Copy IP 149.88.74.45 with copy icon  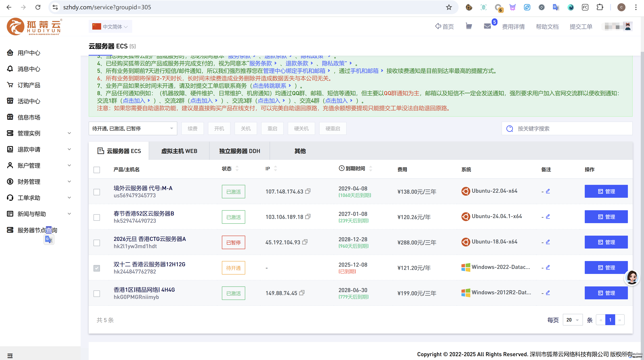(x=302, y=293)
